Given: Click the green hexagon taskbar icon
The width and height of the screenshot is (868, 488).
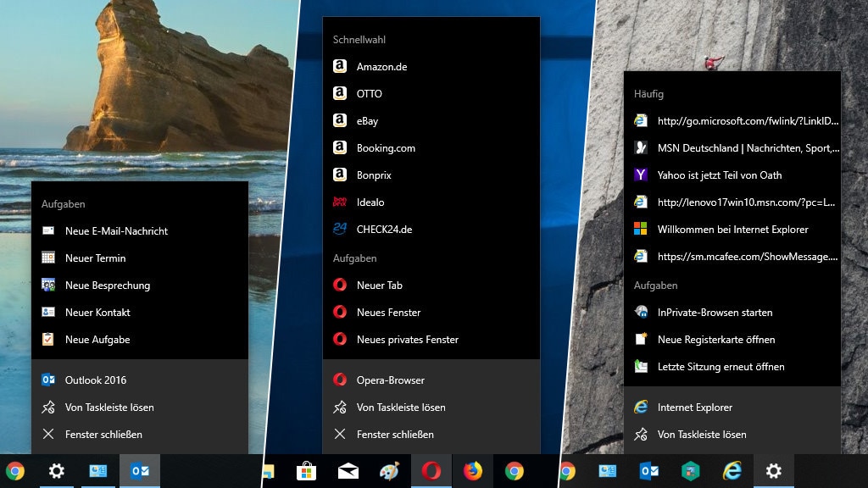Looking at the screenshot, I should (691, 471).
